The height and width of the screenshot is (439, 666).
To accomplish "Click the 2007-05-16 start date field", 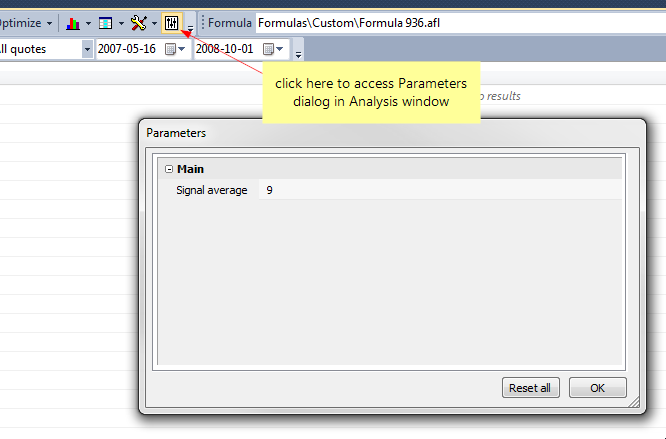I will click(129, 49).
